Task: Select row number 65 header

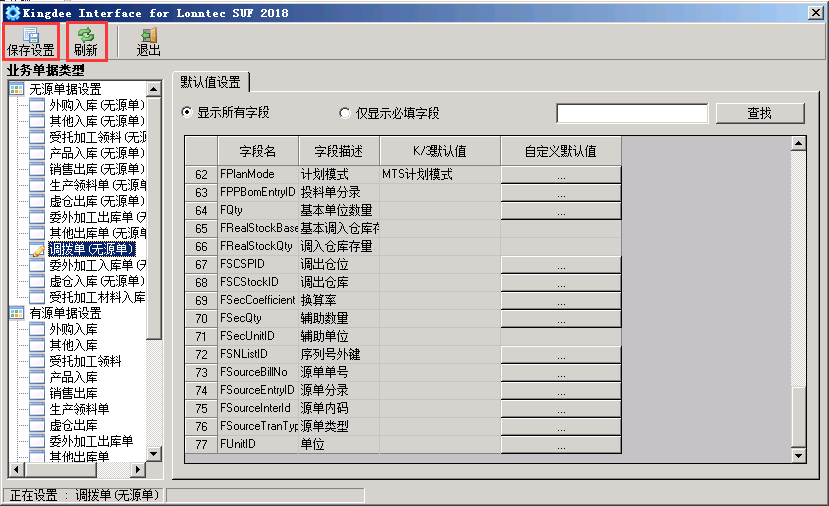Action: point(201,228)
